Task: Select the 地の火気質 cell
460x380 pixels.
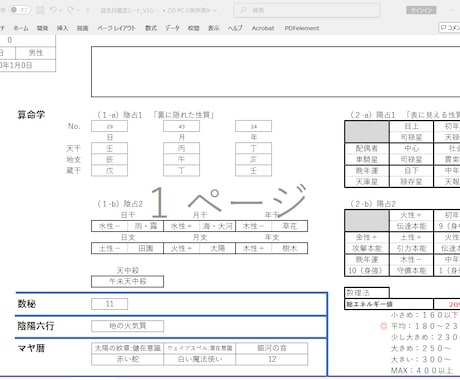Action: 127,326
